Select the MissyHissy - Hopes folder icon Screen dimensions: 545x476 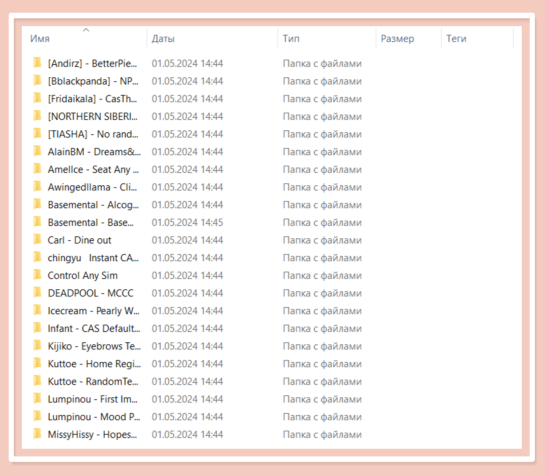tap(37, 434)
